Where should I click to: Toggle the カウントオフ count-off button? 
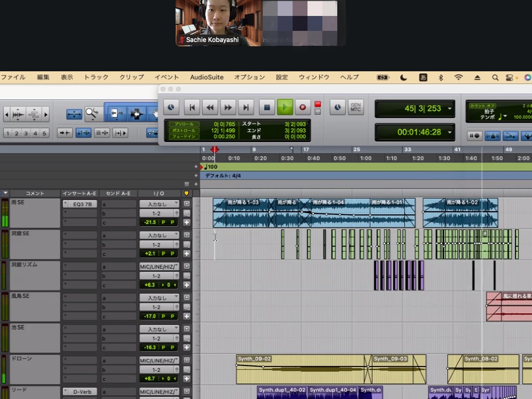[x=482, y=106]
